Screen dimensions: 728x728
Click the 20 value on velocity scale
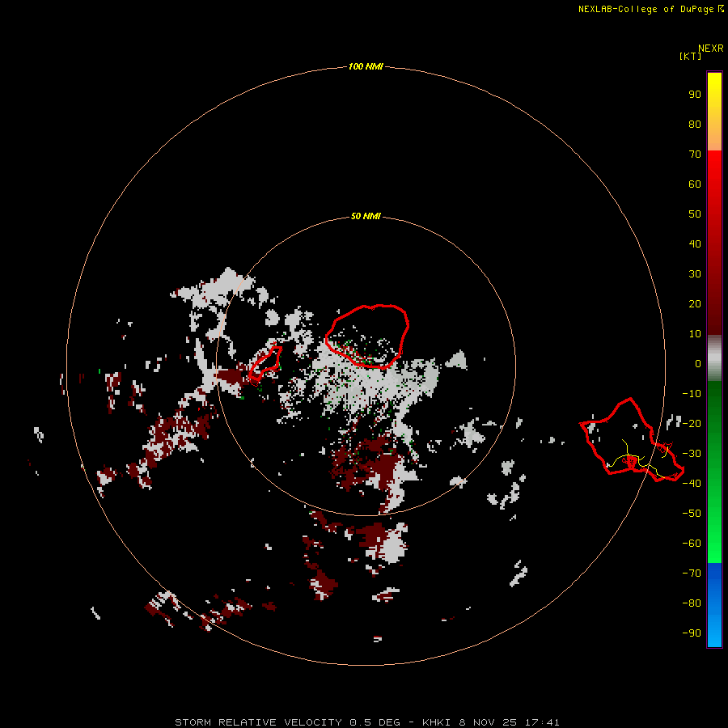(695, 303)
